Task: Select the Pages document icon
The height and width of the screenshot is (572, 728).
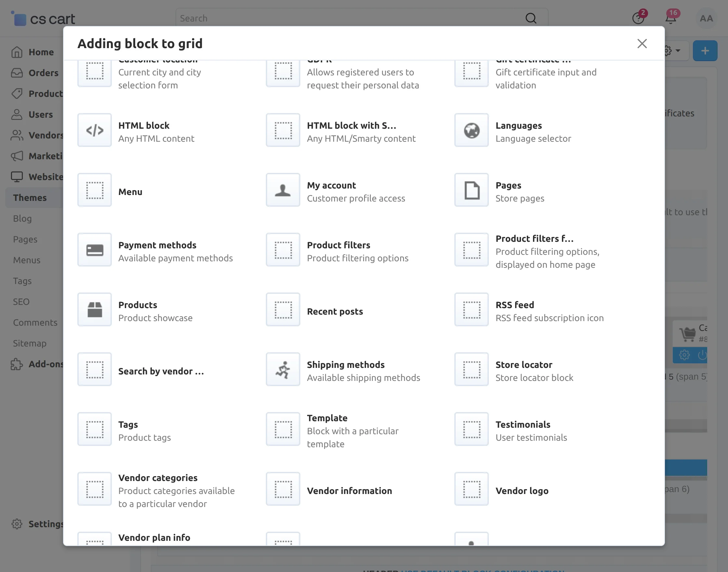Action: [x=471, y=190]
